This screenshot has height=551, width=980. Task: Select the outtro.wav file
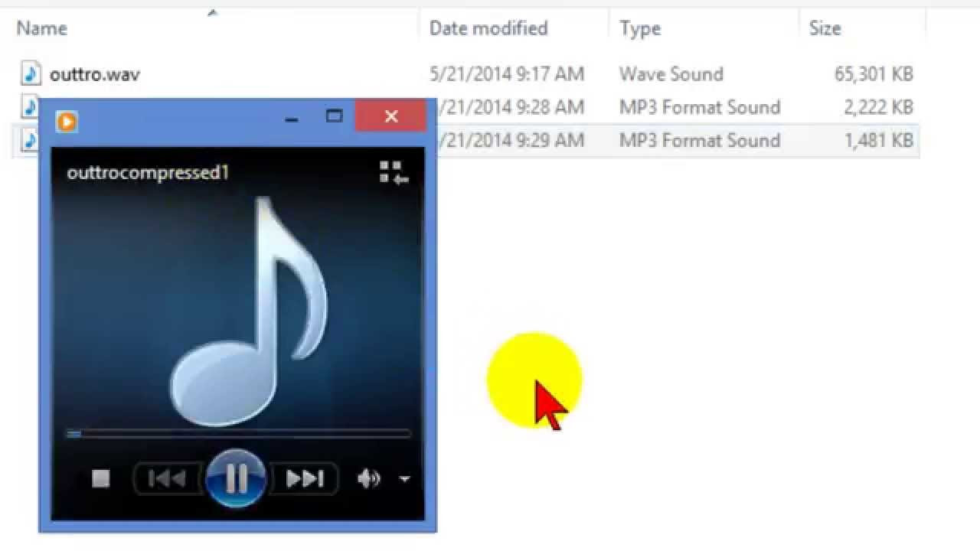[95, 74]
